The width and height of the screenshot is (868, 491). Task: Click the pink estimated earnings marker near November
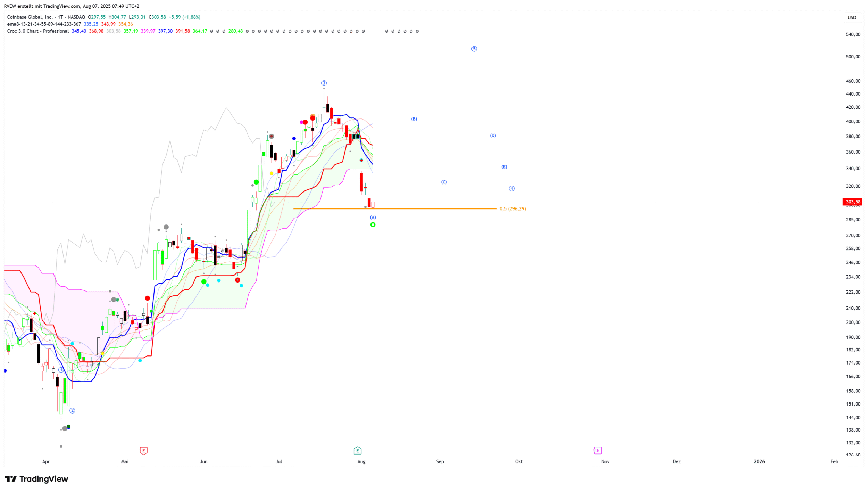[597, 451]
